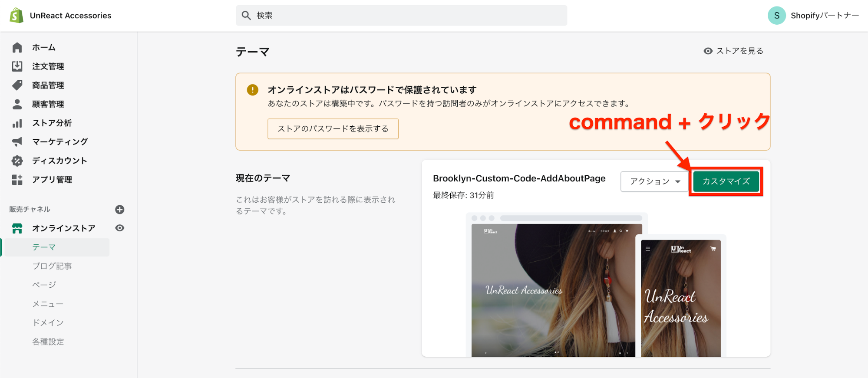The width and height of the screenshot is (868, 378).
Task: Select テーマ in the sidebar
Action: [x=44, y=247]
